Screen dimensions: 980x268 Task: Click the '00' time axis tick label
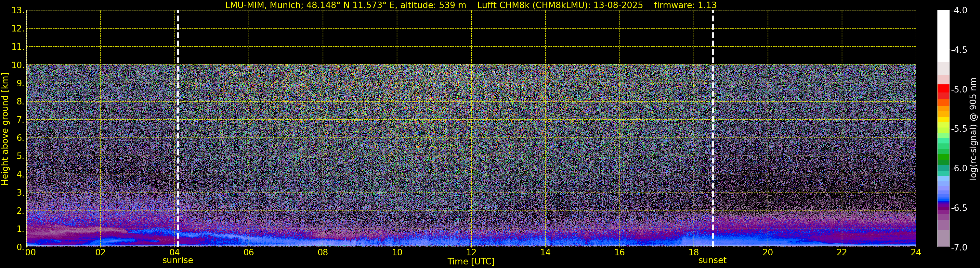click(x=31, y=252)
